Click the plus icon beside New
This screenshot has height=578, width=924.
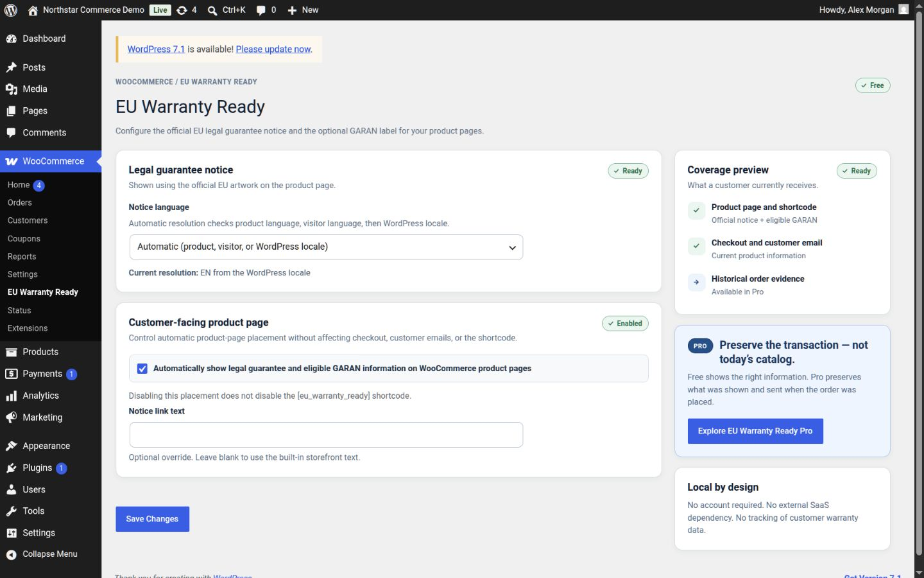pos(292,10)
